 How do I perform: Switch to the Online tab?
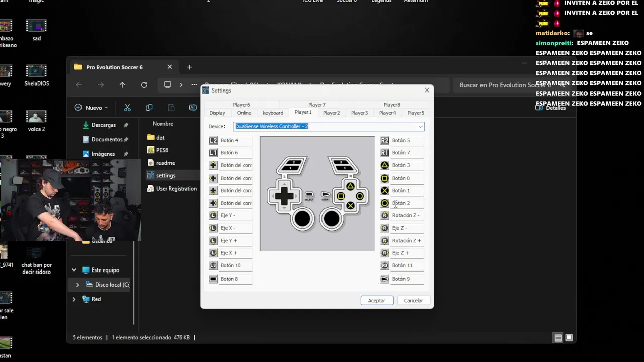[x=244, y=113]
